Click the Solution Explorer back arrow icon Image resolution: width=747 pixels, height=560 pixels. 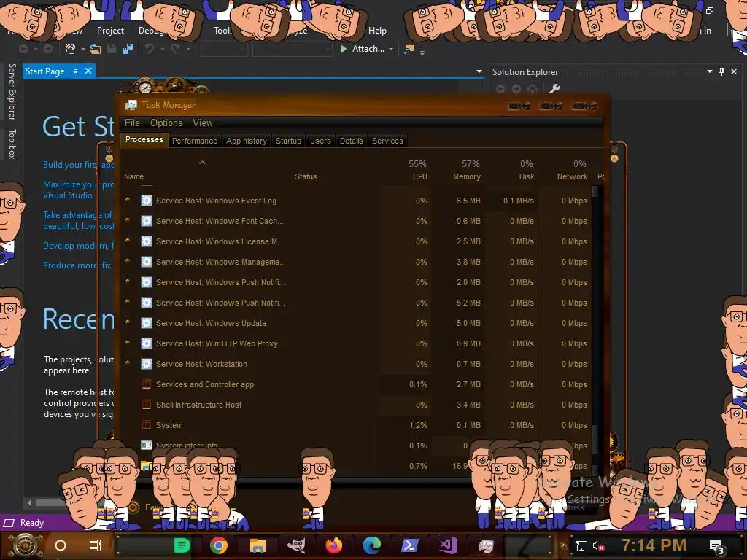pos(500,88)
